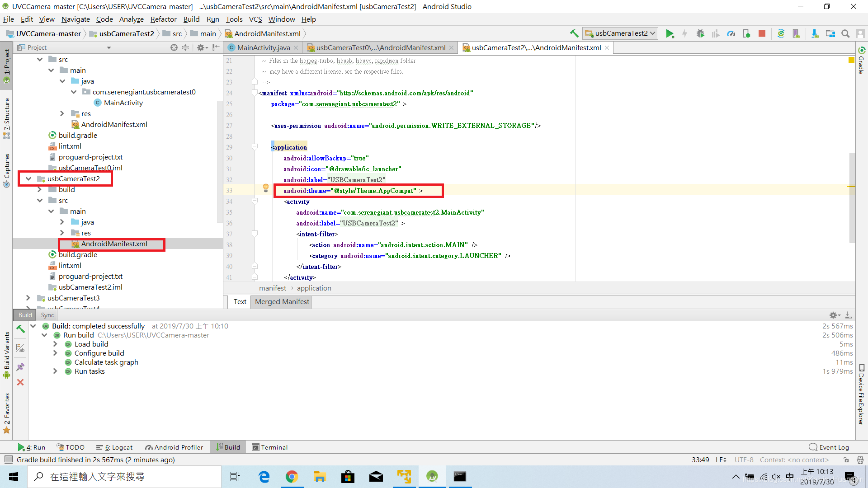Open the Gradle side tool window

861,60
